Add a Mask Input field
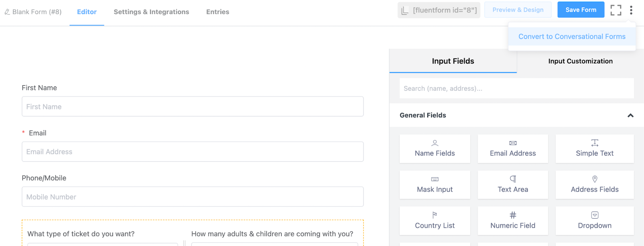644x246 pixels. click(435, 185)
